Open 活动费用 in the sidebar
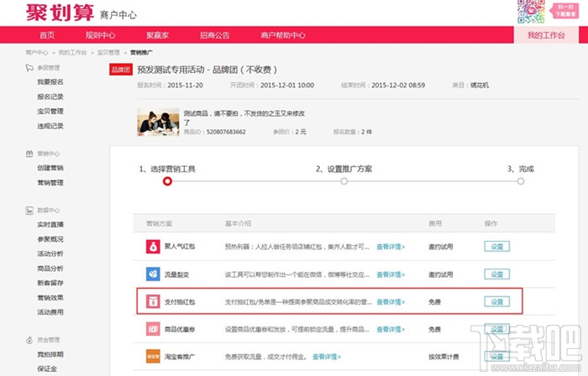588x376 pixels. tap(50, 312)
